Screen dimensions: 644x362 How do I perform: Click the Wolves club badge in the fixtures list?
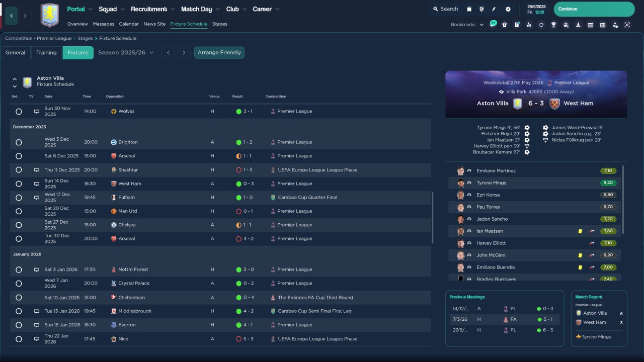[114, 111]
